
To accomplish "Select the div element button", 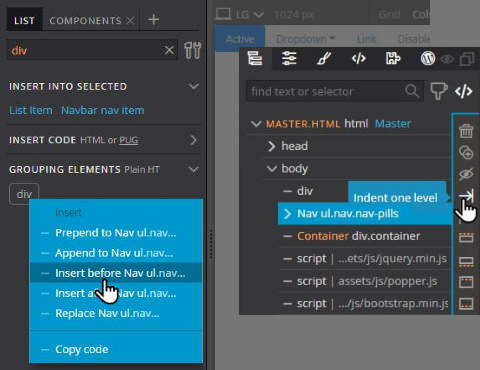I will click(x=24, y=194).
